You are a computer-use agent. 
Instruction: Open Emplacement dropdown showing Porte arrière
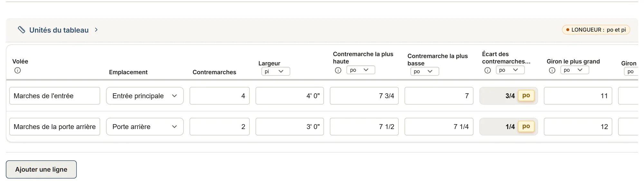(145, 127)
